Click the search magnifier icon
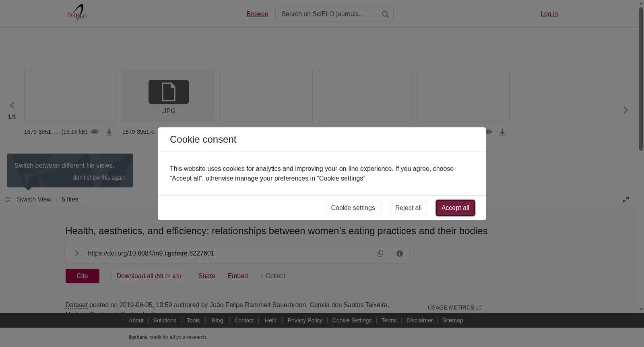 tap(385, 14)
